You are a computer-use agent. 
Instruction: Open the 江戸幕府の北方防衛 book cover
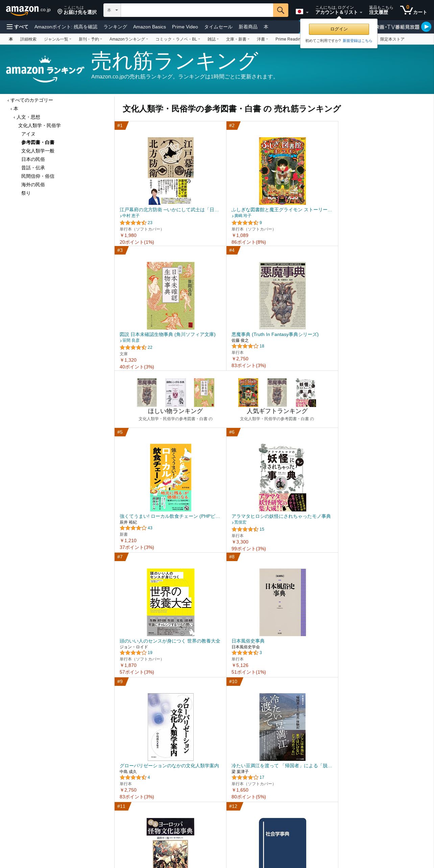[x=171, y=171]
